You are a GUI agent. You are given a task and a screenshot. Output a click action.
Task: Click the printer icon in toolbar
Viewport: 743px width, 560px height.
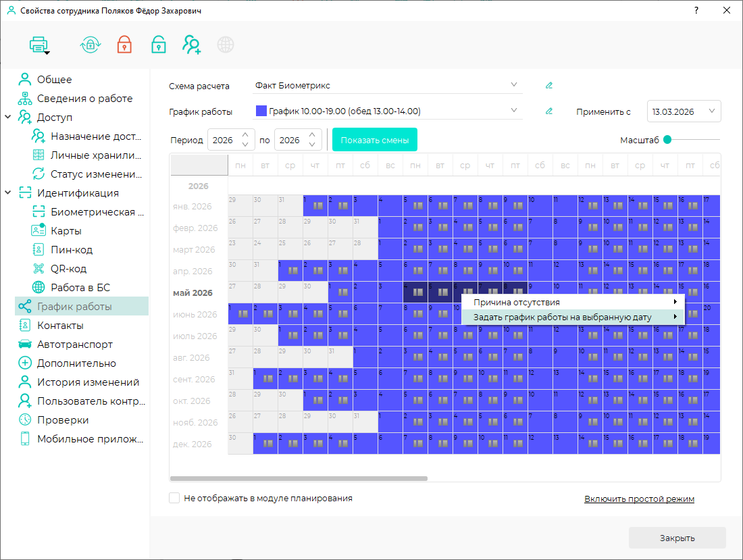39,45
